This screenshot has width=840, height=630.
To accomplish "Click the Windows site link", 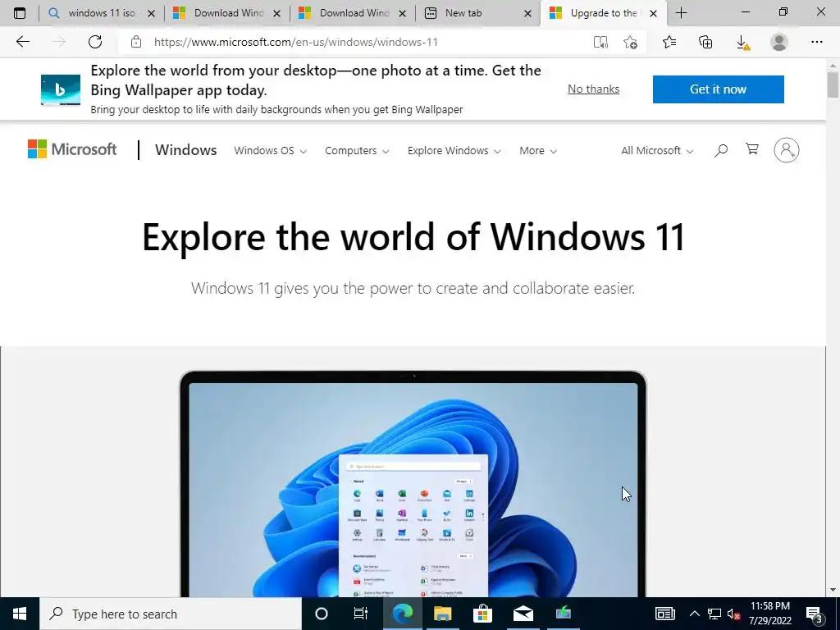I will tap(186, 150).
